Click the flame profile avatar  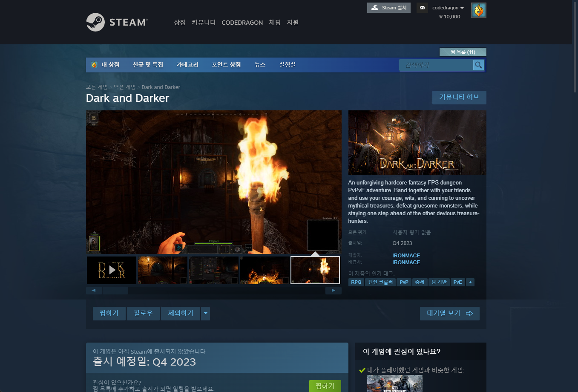click(x=479, y=10)
